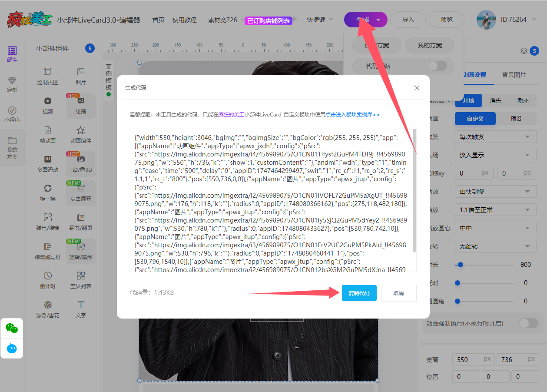Close the 生成代码 dialog
547x392 pixels.
[x=417, y=88]
